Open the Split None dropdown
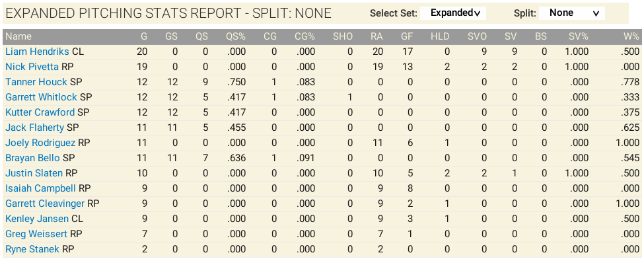The width and height of the screenshot is (644, 259). click(x=572, y=13)
